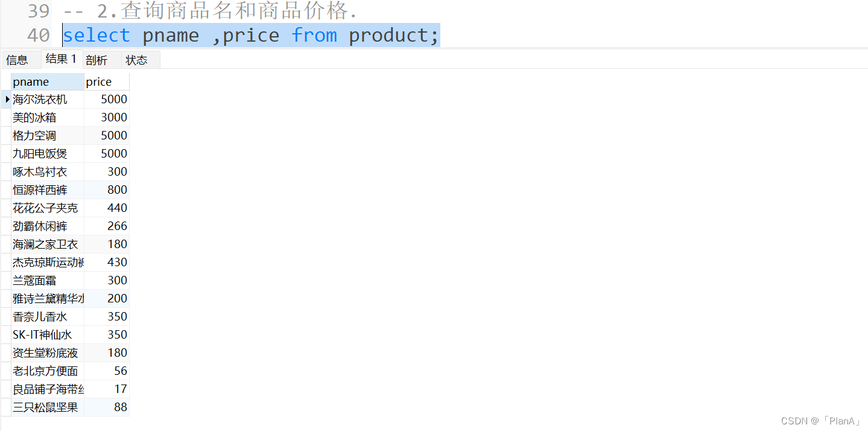The image size is (868, 431).
Task: Click the 兰蔻面霜 row
Action: pos(70,281)
